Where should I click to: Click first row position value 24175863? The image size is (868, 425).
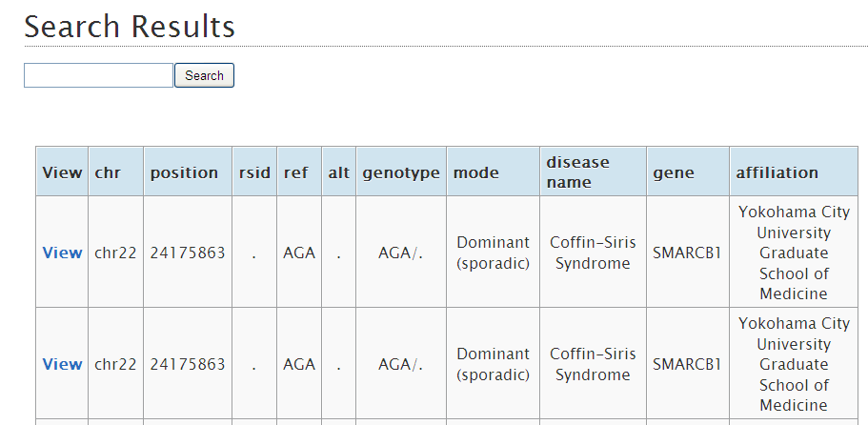click(x=188, y=253)
